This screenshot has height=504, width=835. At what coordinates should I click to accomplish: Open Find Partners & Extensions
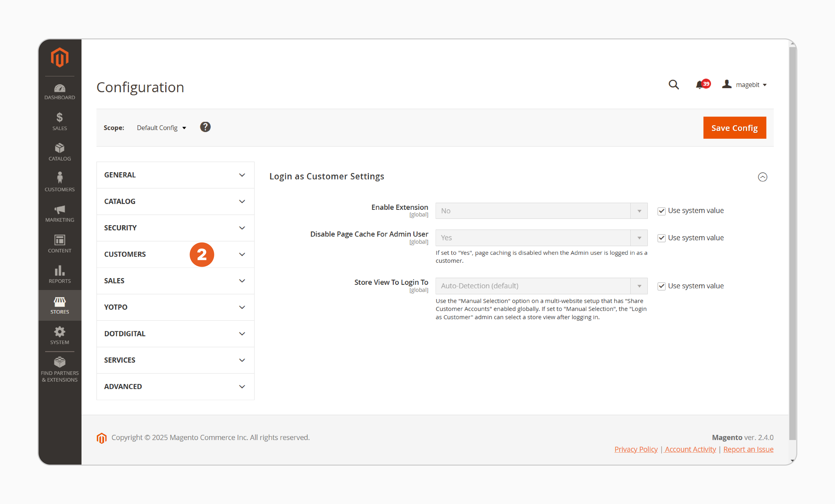coord(60,369)
